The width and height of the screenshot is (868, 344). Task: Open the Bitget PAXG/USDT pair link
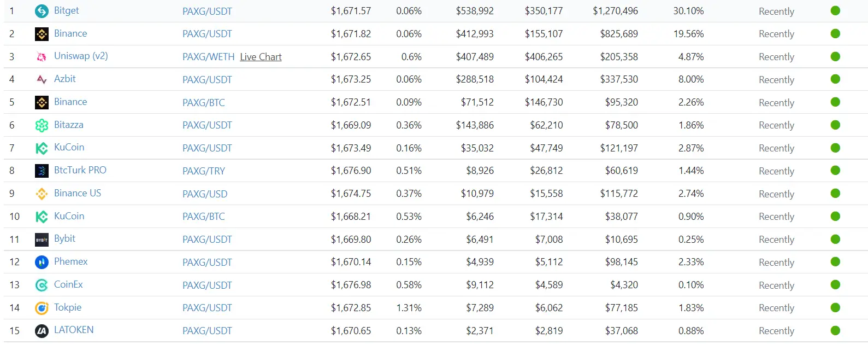pyautogui.click(x=207, y=11)
